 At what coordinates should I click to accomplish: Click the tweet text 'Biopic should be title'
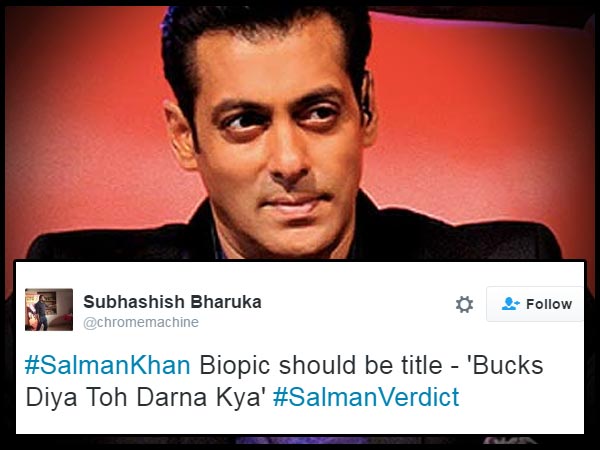pyautogui.click(x=321, y=365)
